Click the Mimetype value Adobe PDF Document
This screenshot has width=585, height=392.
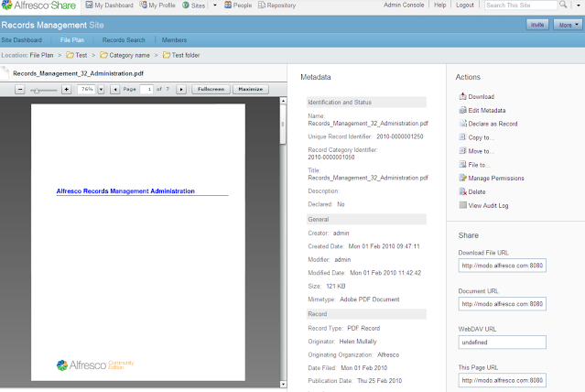[369, 299]
